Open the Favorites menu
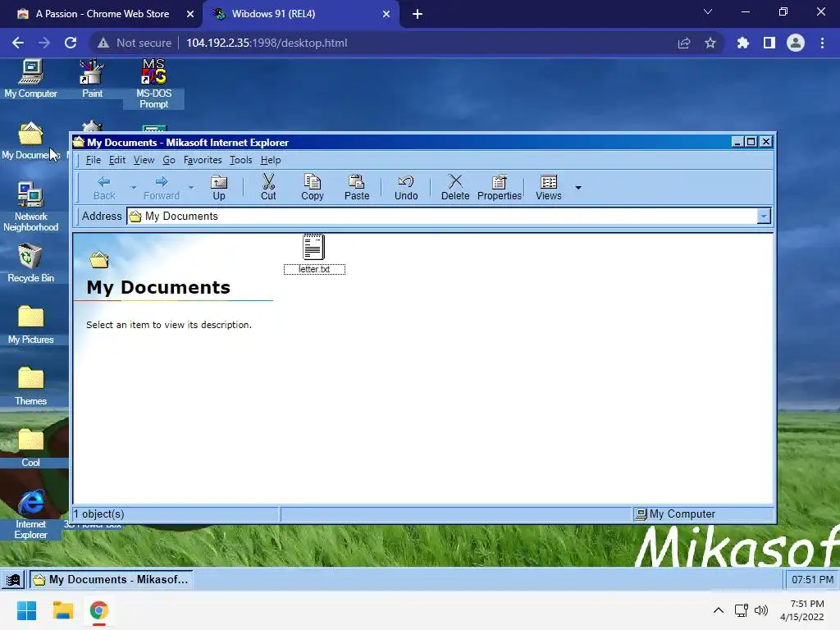The height and width of the screenshot is (630, 840). pos(203,160)
